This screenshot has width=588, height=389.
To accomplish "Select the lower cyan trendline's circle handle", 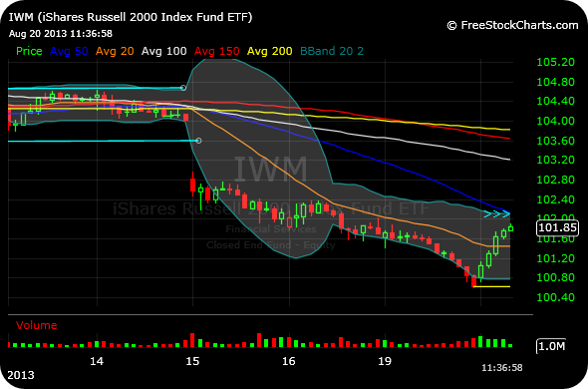I will 198,141.
